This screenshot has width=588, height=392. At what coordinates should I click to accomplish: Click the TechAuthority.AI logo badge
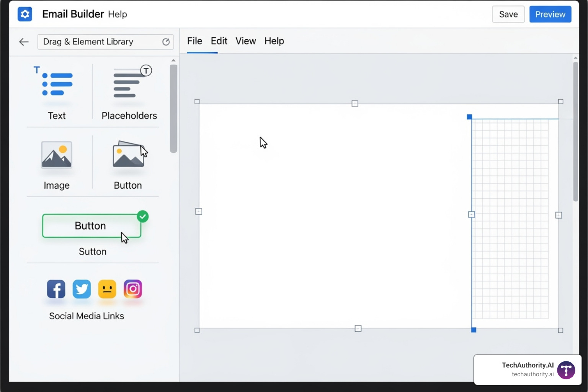tap(566, 370)
